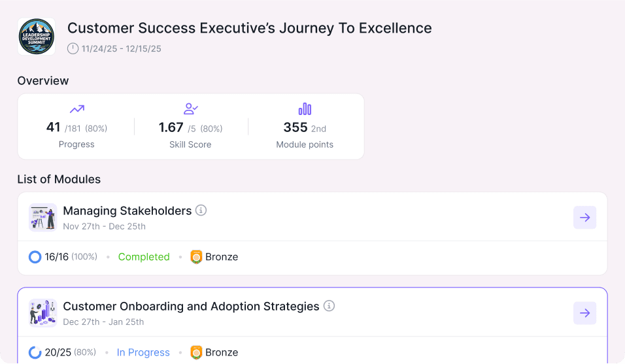Click the Bronze badge in Managing Stakeholders
This screenshot has width=625, height=364.
pos(196,257)
